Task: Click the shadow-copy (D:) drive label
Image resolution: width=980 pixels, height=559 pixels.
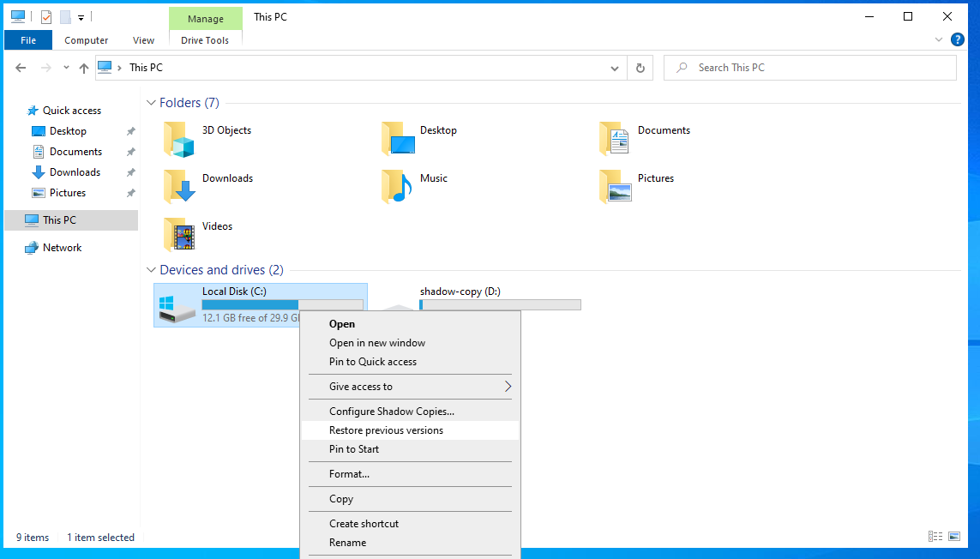Action: coord(460,292)
